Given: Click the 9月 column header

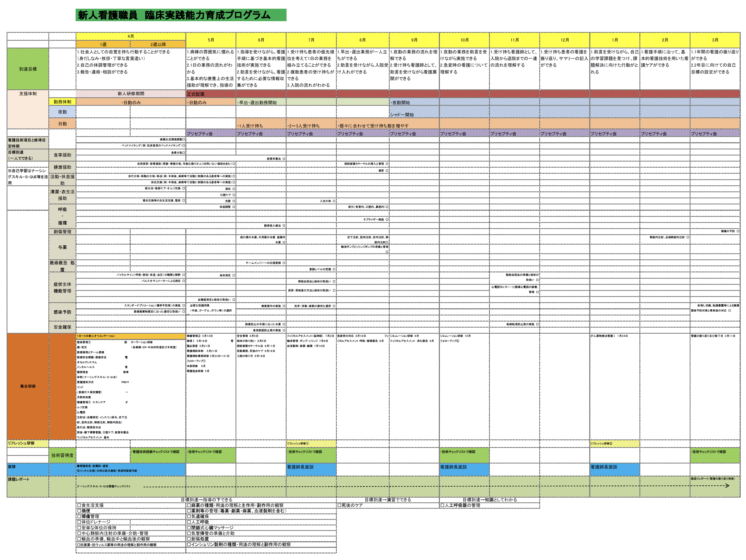Looking at the screenshot, I should 414,40.
